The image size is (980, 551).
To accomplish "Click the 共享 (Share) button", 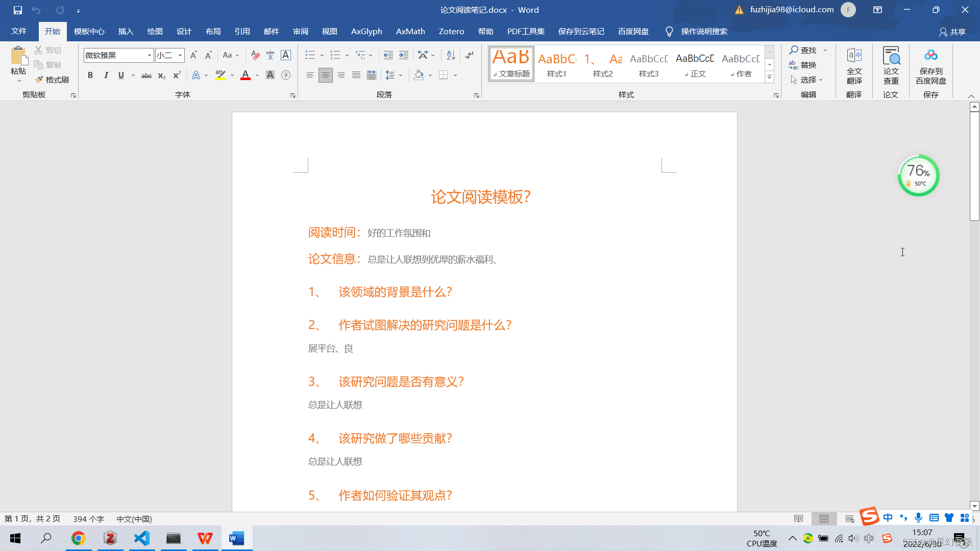I will pos(953,32).
